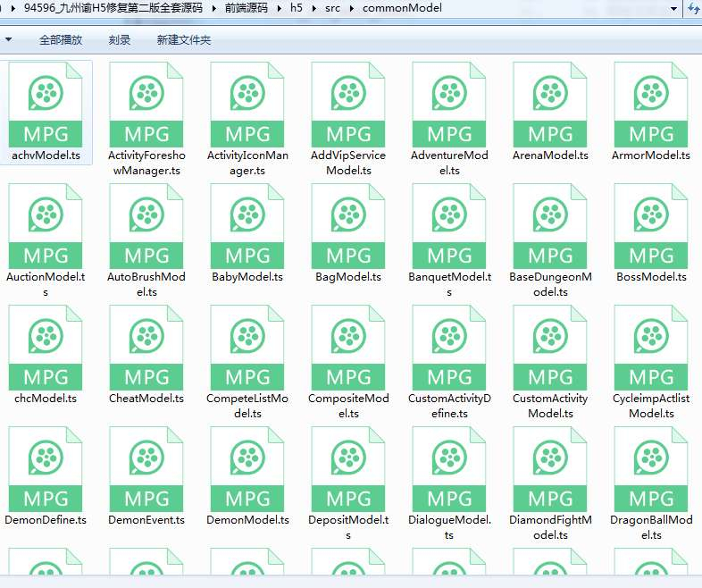Select the BabyModel.ts file icon

pyautogui.click(x=247, y=227)
